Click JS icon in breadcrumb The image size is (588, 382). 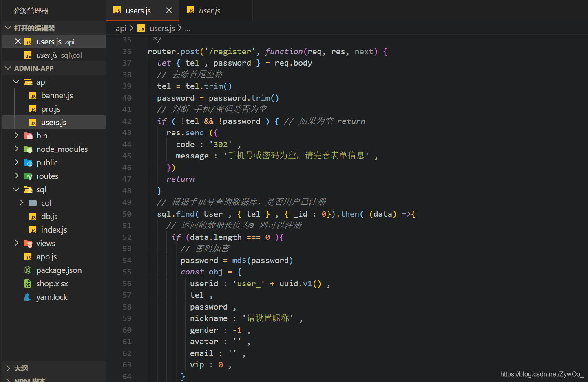click(x=141, y=28)
